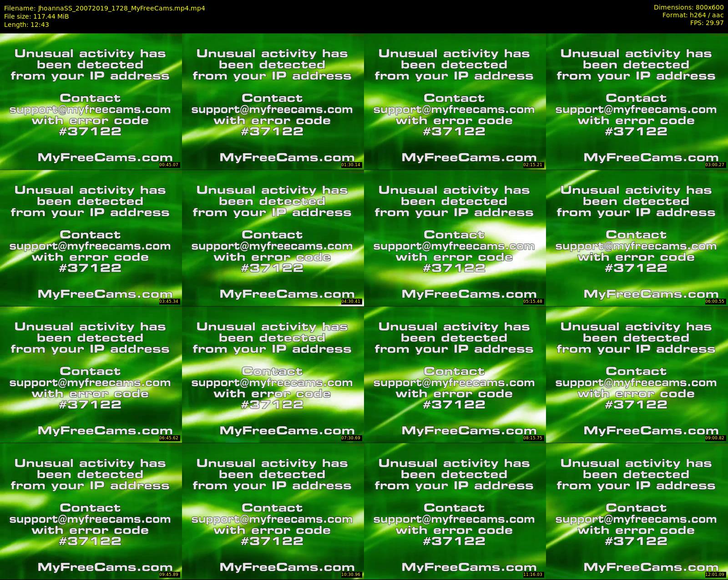Open the frame thumbnail at 07:30.69

(x=273, y=374)
